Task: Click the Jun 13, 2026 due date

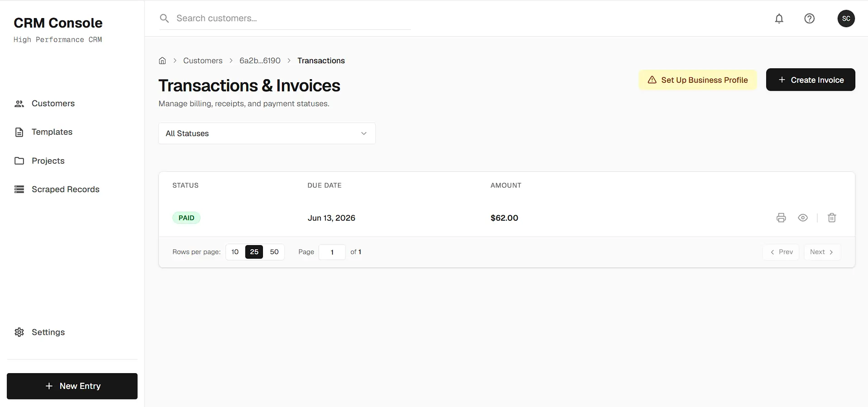Action: click(331, 218)
